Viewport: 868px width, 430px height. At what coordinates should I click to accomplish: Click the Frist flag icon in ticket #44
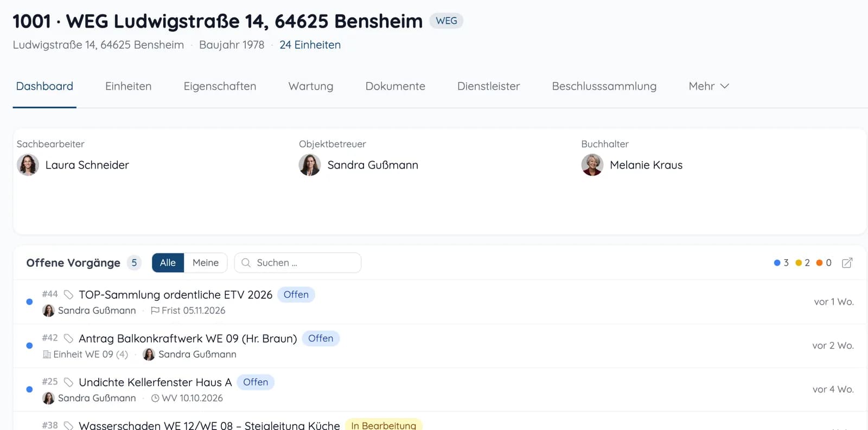[x=155, y=311]
